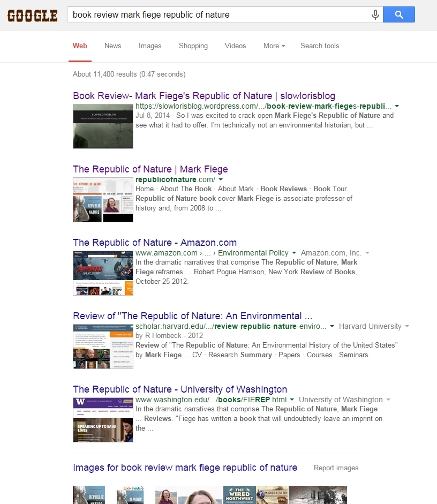Viewport: 437px width, 504px height.
Task: Click the voice search microphone icon
Action: tap(375, 15)
